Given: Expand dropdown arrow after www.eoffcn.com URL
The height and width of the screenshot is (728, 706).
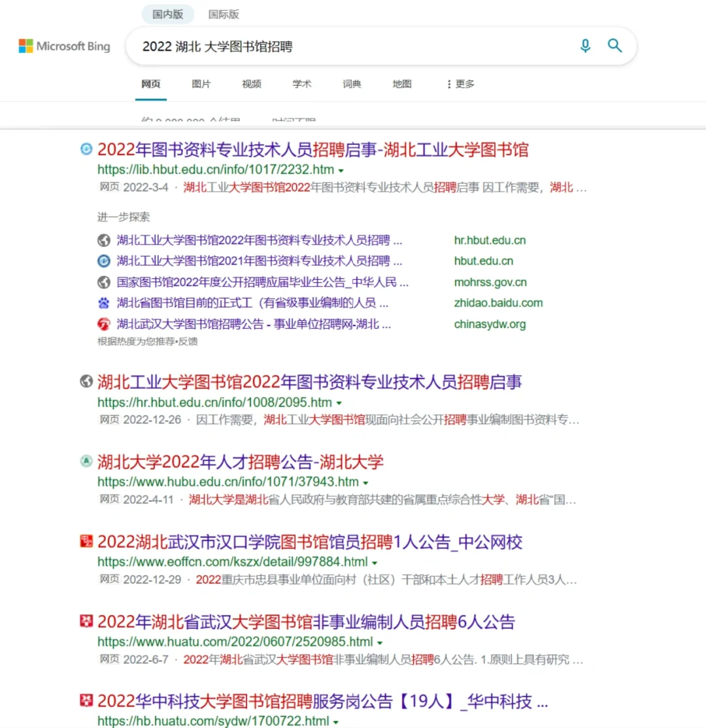Looking at the screenshot, I should tap(375, 563).
